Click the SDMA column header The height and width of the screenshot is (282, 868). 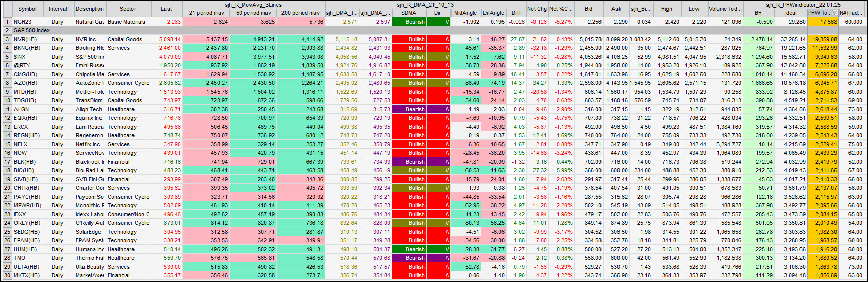coord(409,13)
